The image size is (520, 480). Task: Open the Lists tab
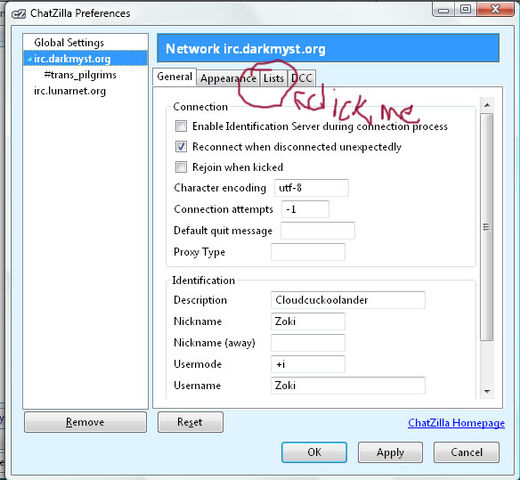tap(274, 78)
